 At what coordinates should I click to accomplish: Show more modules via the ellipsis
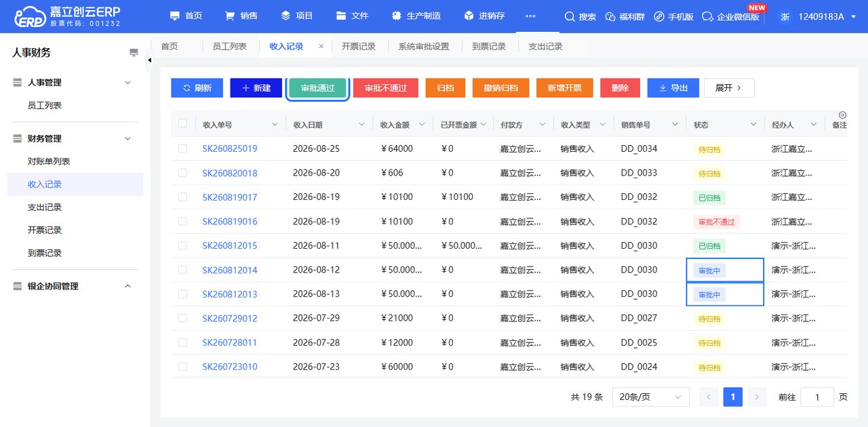(530, 16)
